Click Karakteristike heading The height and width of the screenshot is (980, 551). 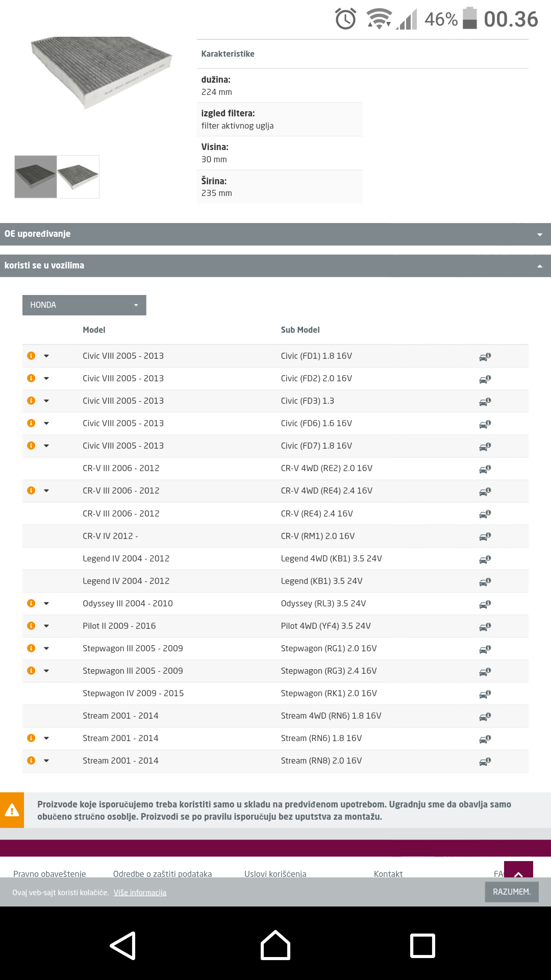click(228, 54)
